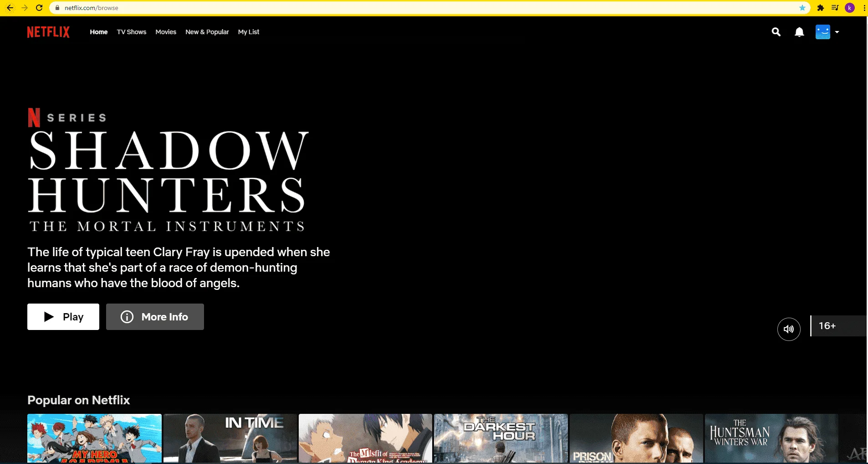The image size is (868, 464).
Task: Click the 16+ maturity rating badge
Action: point(838,326)
